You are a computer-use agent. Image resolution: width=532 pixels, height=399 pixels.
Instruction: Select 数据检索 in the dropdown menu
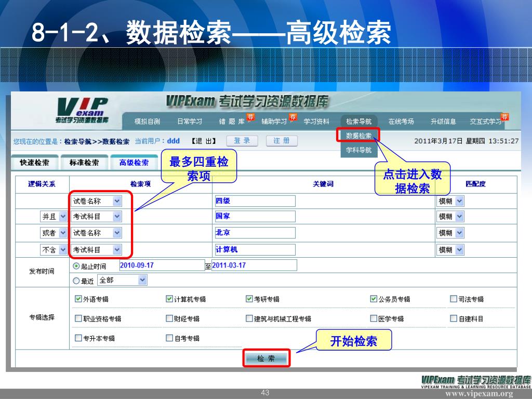358,136
